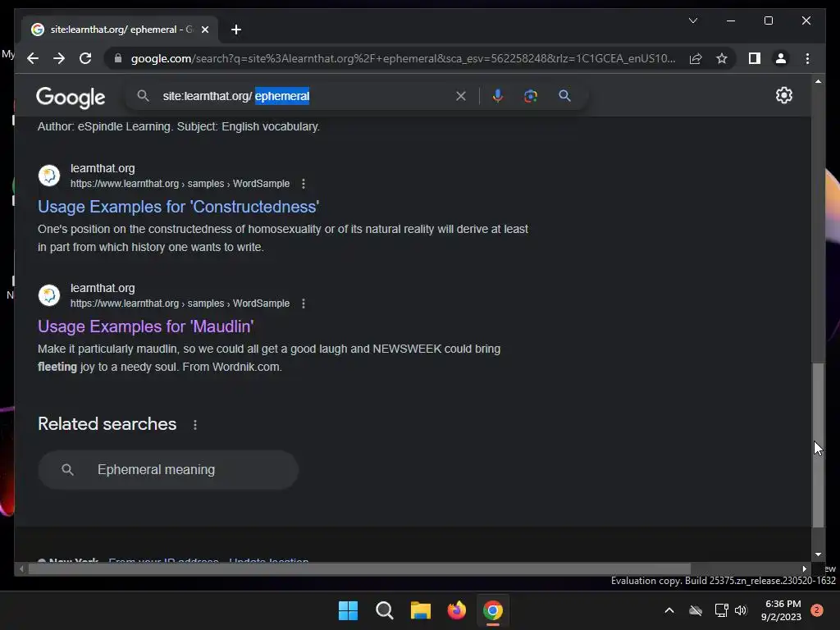Screen dimensions: 840x630
Task: Open Related searches options menu
Action: pos(195,425)
